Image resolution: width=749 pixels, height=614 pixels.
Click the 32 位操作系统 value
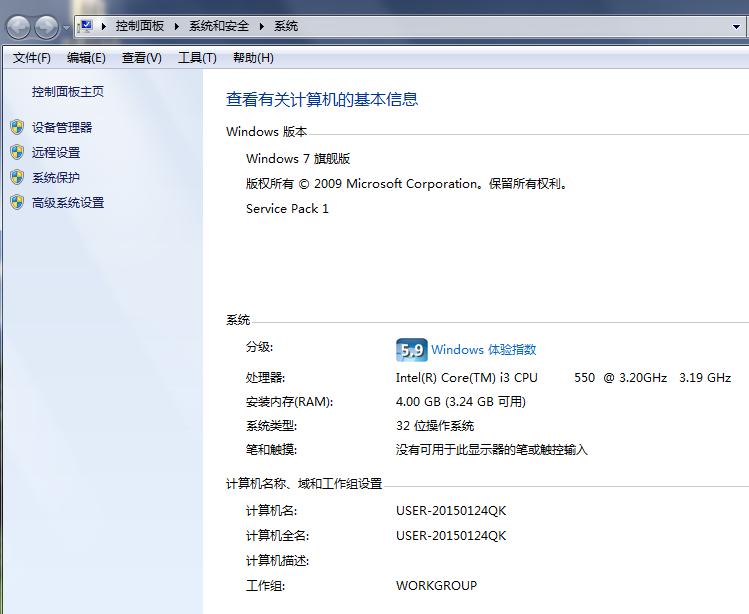point(435,425)
